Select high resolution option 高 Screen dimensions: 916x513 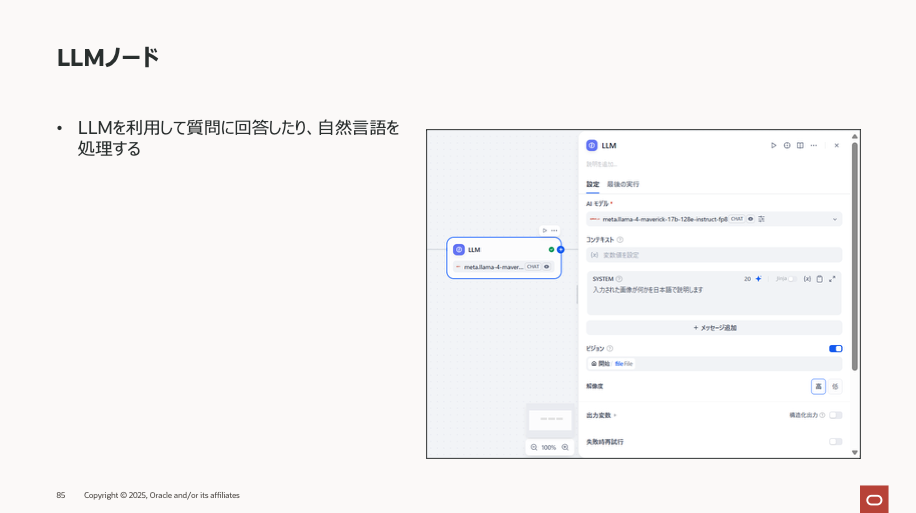[x=818, y=386]
